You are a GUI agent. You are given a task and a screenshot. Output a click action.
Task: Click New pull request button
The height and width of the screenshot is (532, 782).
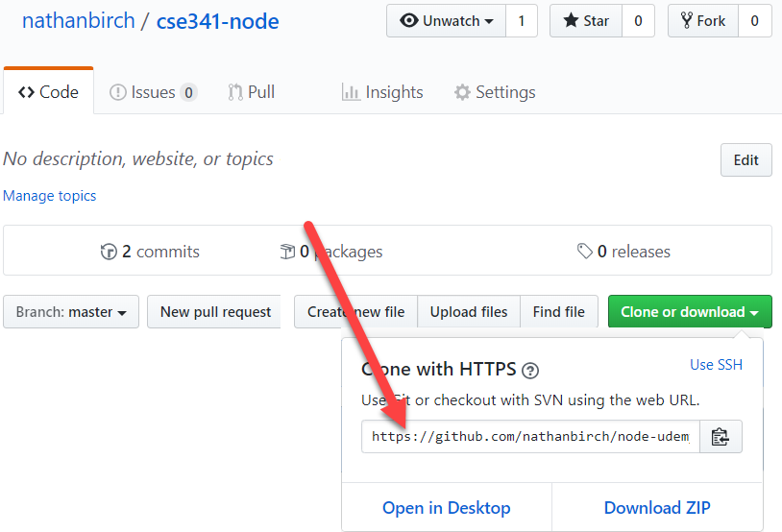[x=214, y=312]
